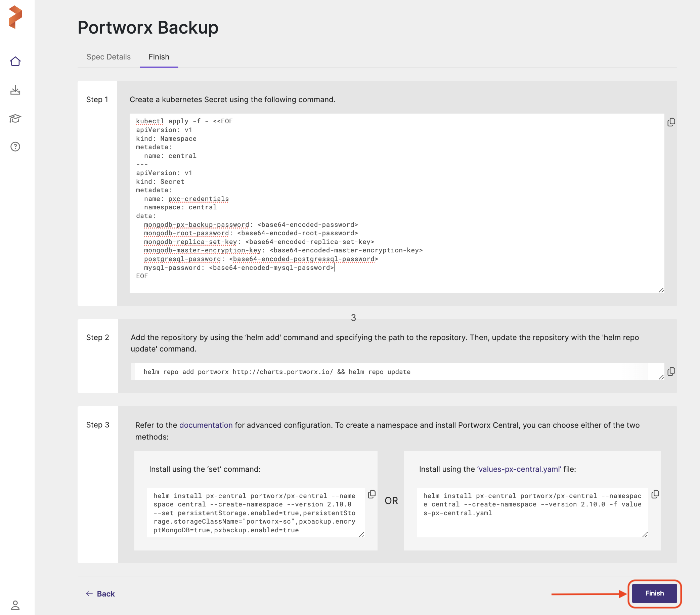
Task: Copy the helm repo add command
Action: point(671,372)
